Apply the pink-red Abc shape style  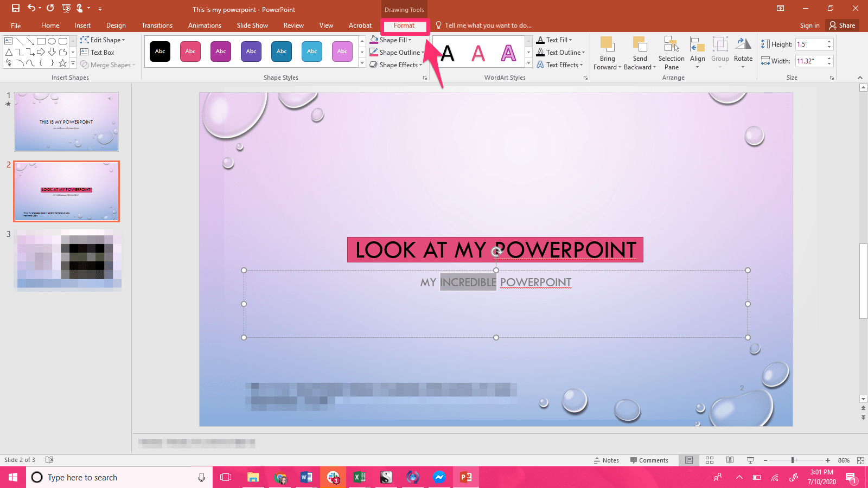190,52
